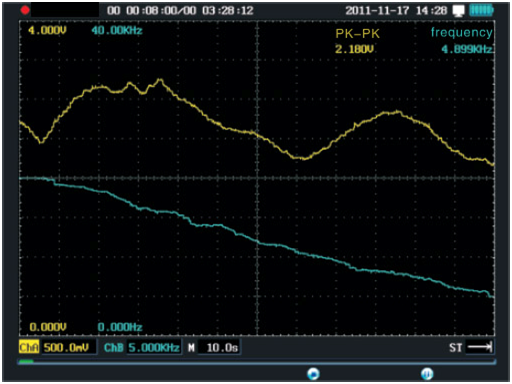Image resolution: width=512 pixels, height=384 pixels.
Task: Open the ChB 5.000KHz scale setting
Action: click(154, 348)
